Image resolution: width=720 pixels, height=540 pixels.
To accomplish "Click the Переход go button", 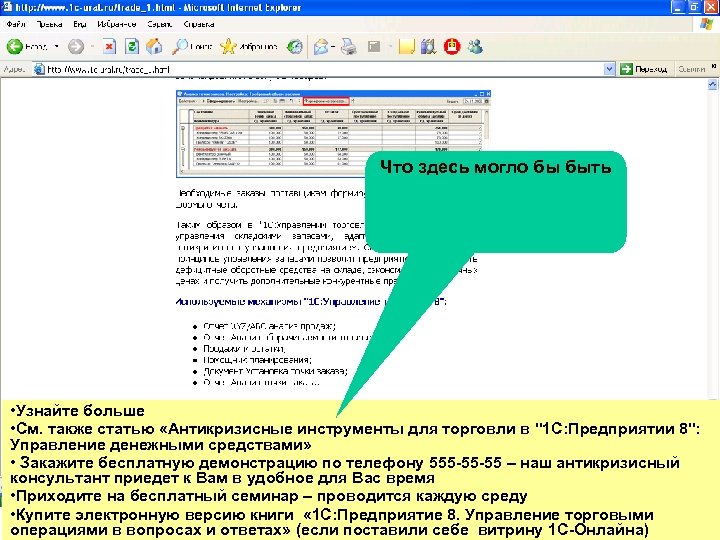I will tap(643, 69).
